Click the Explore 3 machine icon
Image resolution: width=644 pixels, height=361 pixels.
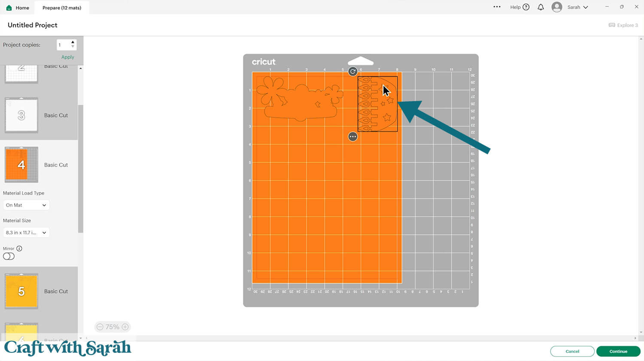pyautogui.click(x=612, y=25)
